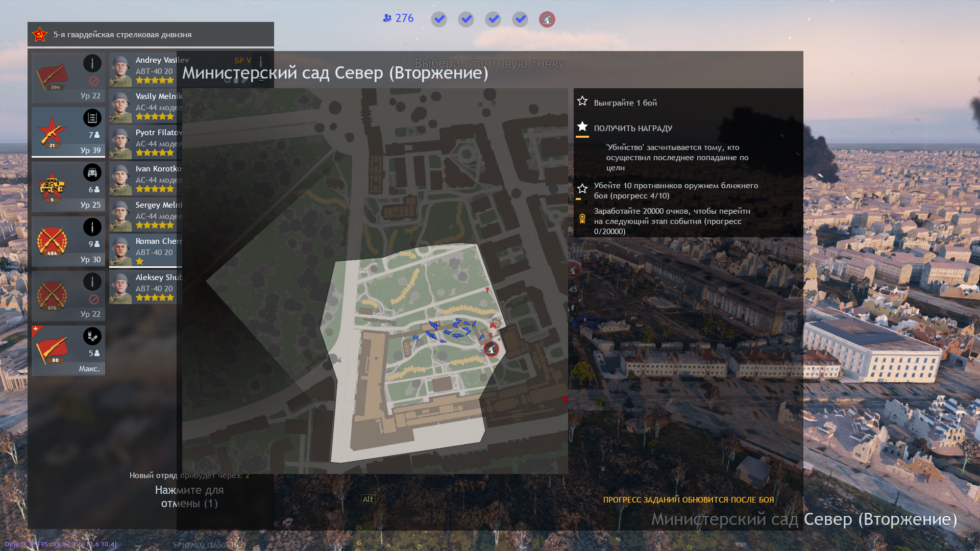The width and height of the screenshot is (980, 551).
Task: Select the vehicle squad with truck emblem
Action: [x=68, y=187]
